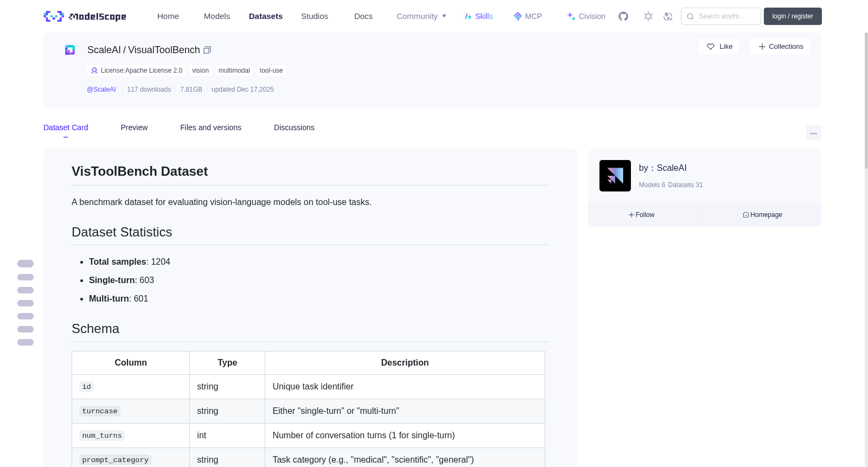Navigate to Studios

315,16
